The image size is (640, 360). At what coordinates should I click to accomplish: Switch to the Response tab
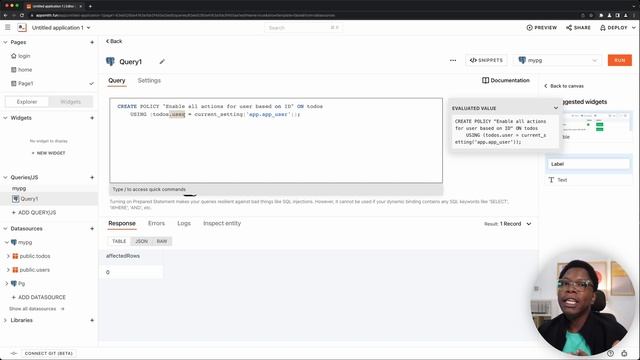122,224
